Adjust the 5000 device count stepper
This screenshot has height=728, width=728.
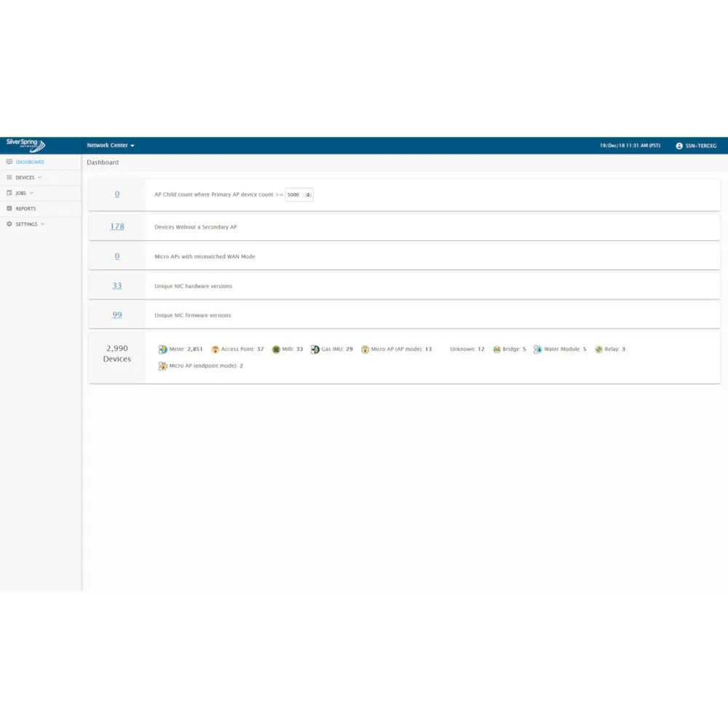pos(308,194)
